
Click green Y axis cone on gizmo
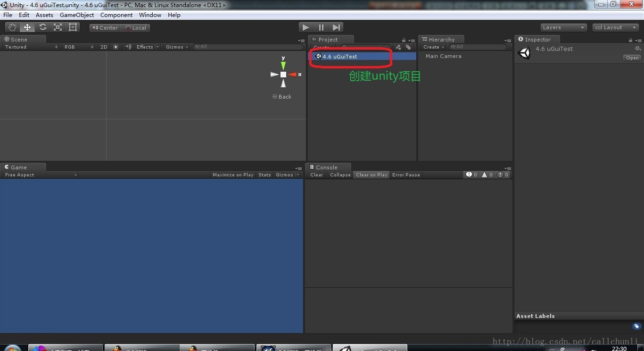click(283, 65)
